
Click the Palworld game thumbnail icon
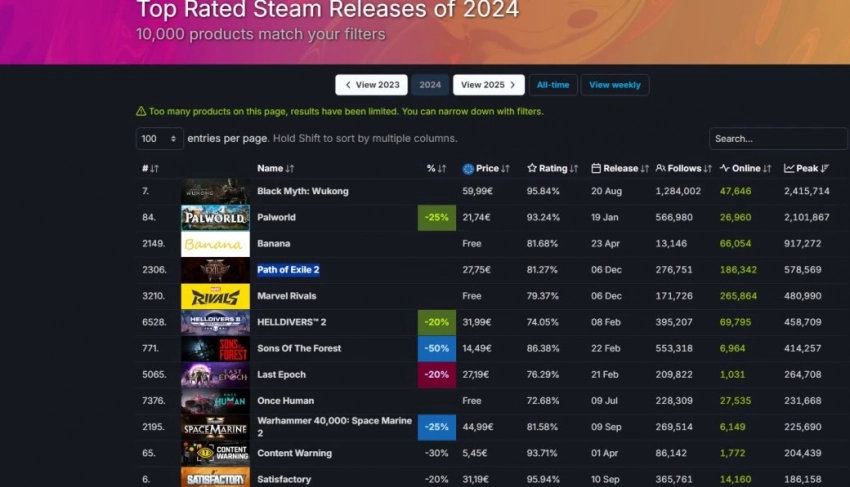click(x=215, y=217)
